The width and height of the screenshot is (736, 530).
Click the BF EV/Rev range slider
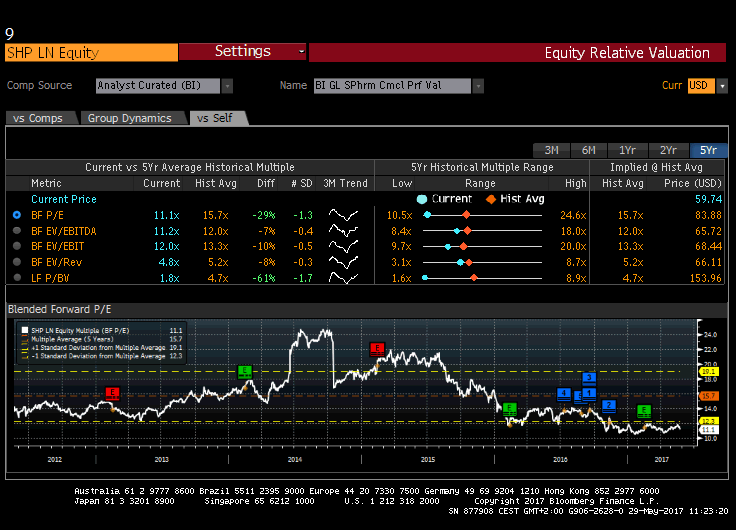pyautogui.click(x=483, y=262)
